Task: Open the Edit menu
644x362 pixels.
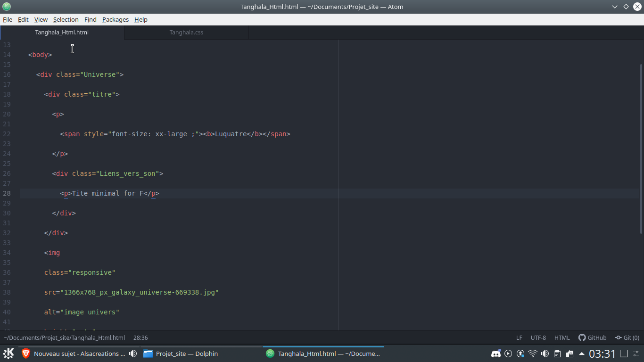Action: 23,19
